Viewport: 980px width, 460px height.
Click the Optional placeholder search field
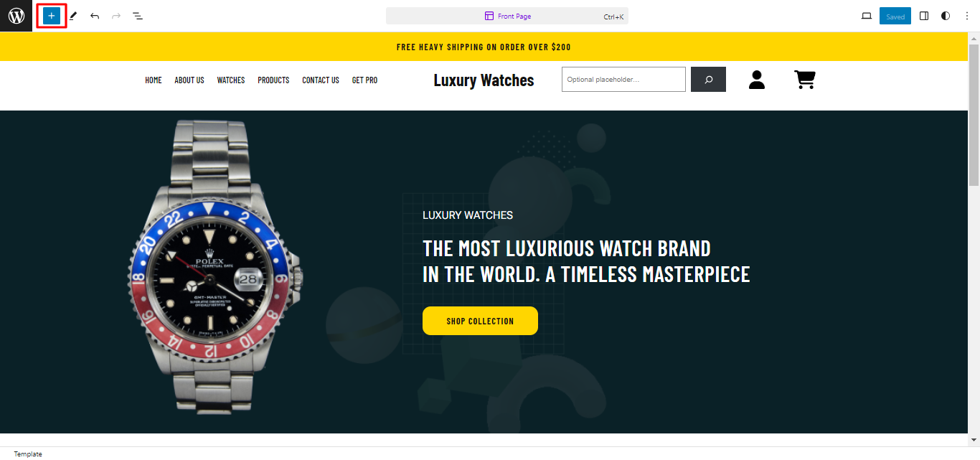click(623, 80)
